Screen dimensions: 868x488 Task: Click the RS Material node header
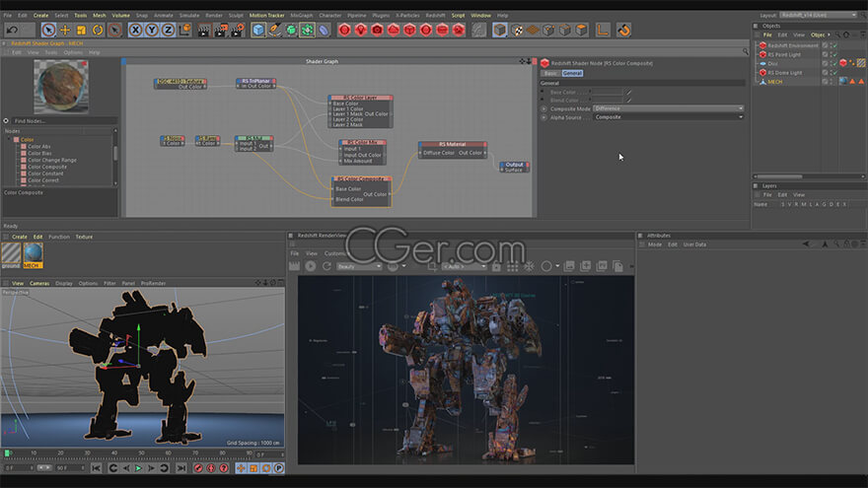453,144
